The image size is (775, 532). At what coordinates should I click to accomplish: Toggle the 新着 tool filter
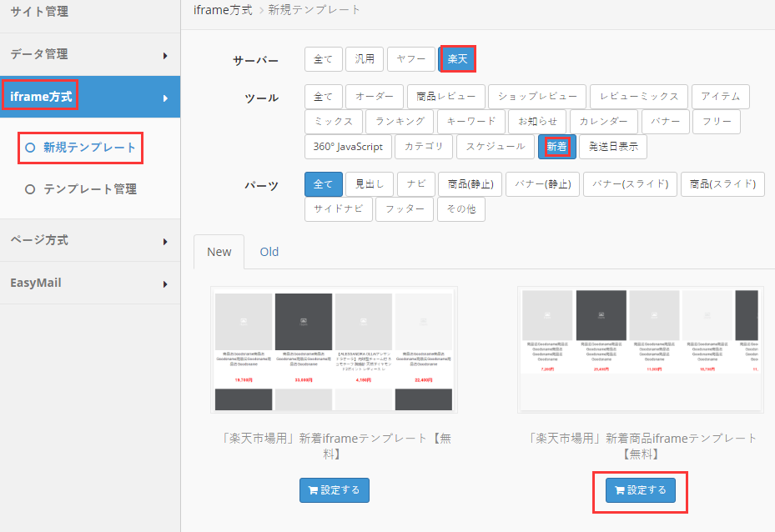(x=556, y=147)
